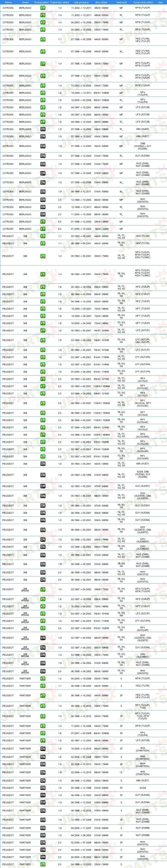Screen dimensions: 167x868
Task: Click diesel ON icon in Berlingo 43kW / 59KM row
Action: (43, 129)
